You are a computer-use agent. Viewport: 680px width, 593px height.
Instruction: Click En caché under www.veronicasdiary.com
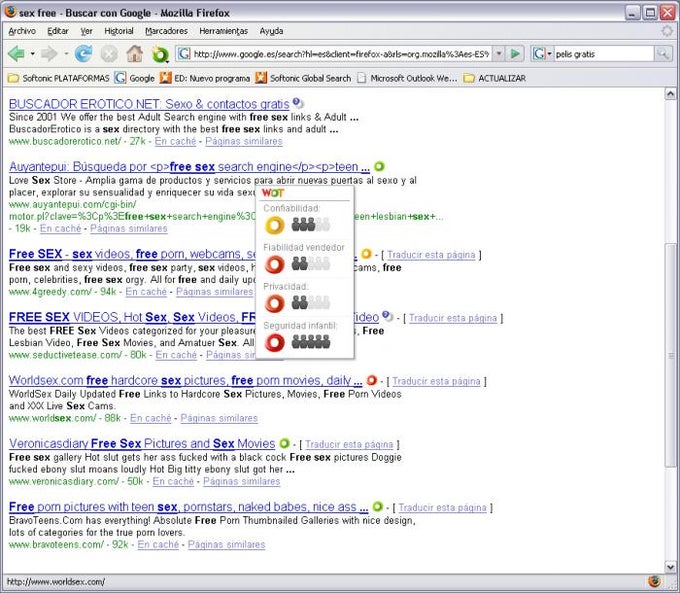coord(173,482)
